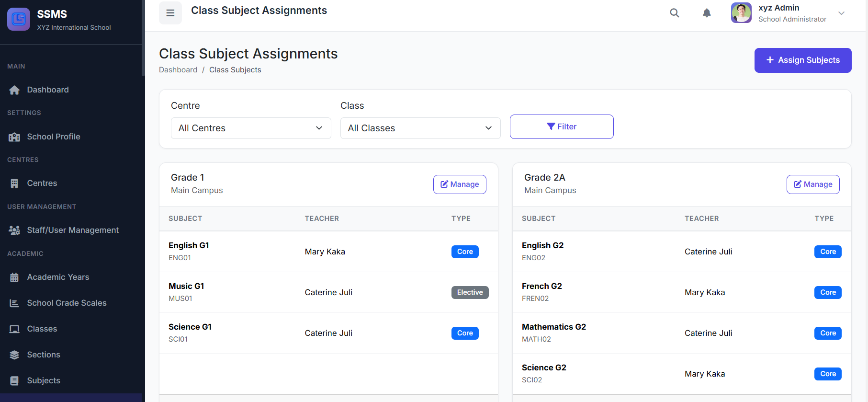Screen dimensions: 868x402
Task: Click the English G2 subject name
Action: pos(542,245)
